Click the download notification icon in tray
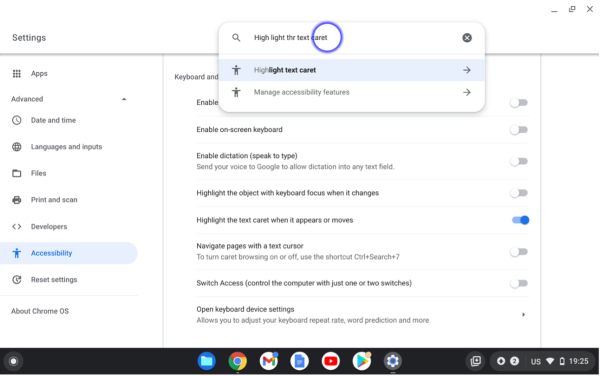600x376 pixels. [501, 361]
